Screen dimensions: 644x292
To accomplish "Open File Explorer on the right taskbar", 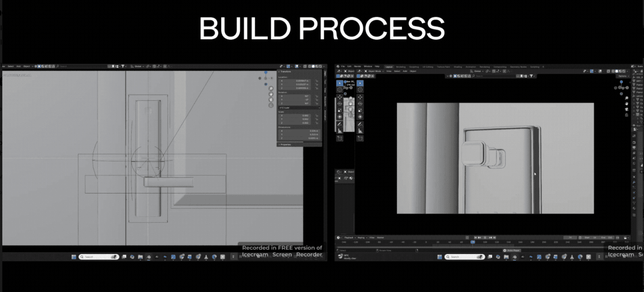I will [x=506, y=257].
